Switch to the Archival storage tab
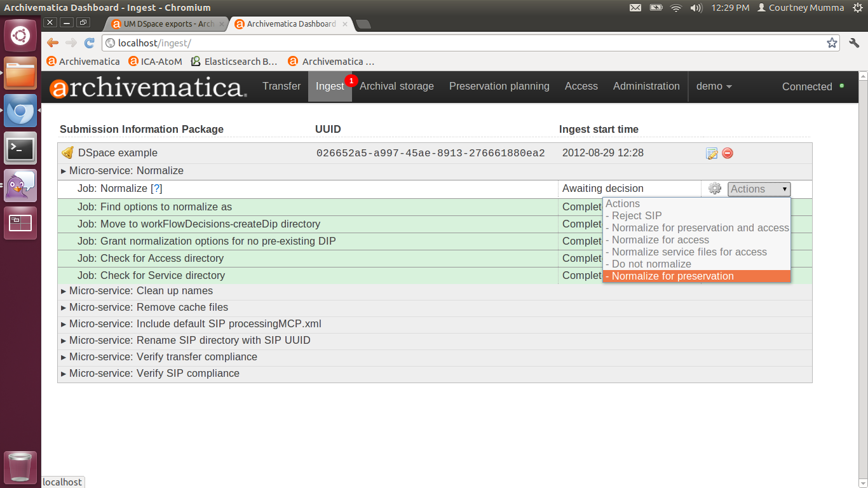 click(397, 86)
